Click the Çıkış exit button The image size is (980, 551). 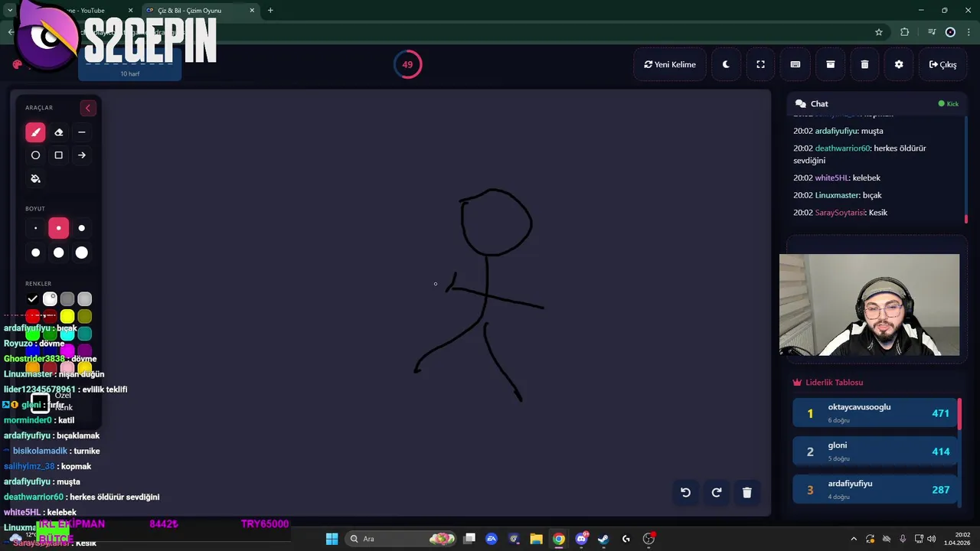click(x=942, y=64)
